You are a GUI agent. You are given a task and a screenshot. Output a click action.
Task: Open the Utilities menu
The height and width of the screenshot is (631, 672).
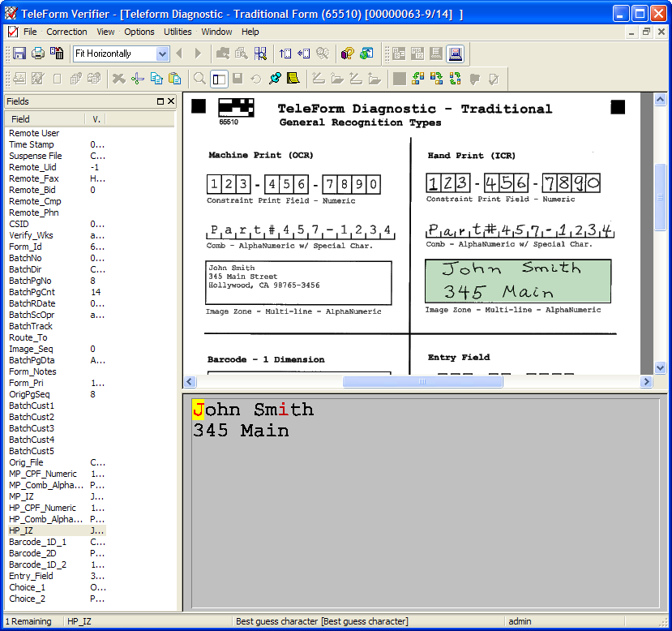click(178, 32)
